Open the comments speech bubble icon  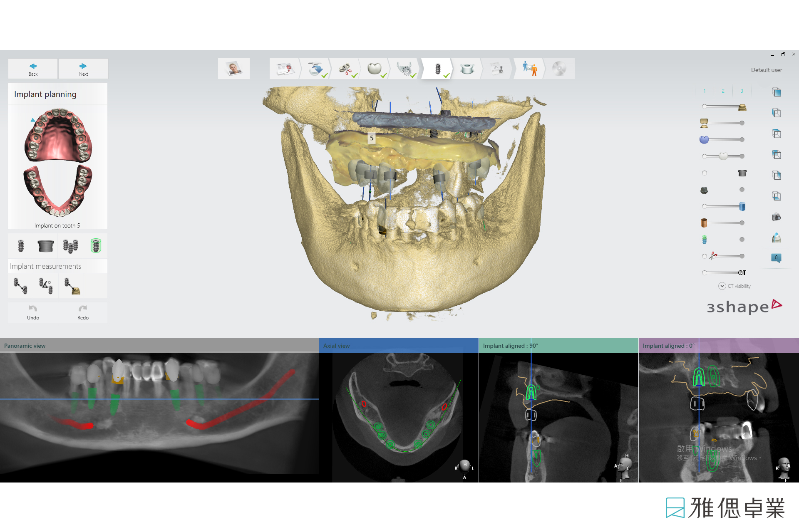point(776,258)
